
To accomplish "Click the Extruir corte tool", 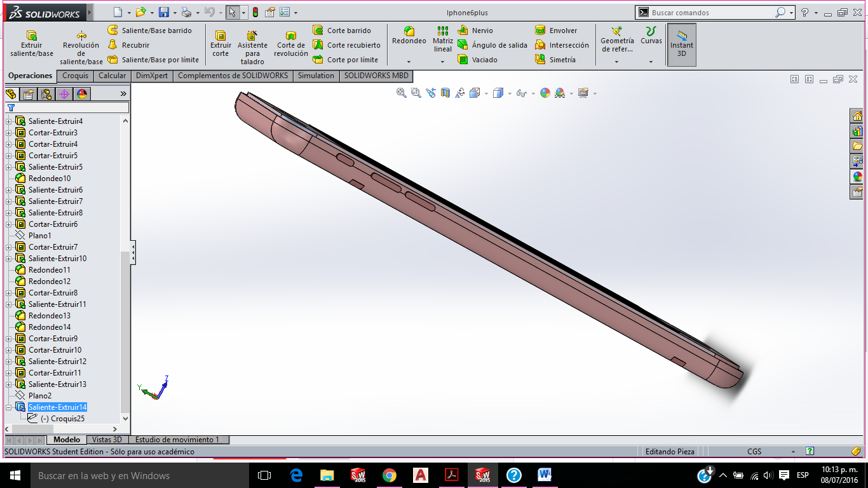I will click(x=220, y=43).
